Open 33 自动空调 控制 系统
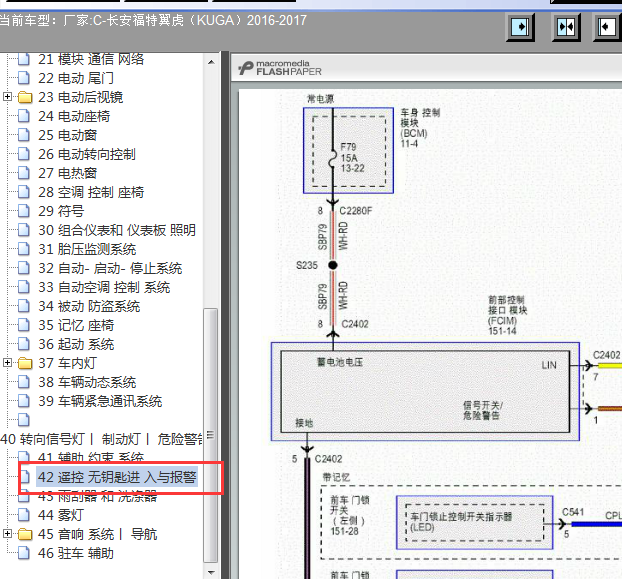Screen dimensions: 622x579 tap(104, 287)
